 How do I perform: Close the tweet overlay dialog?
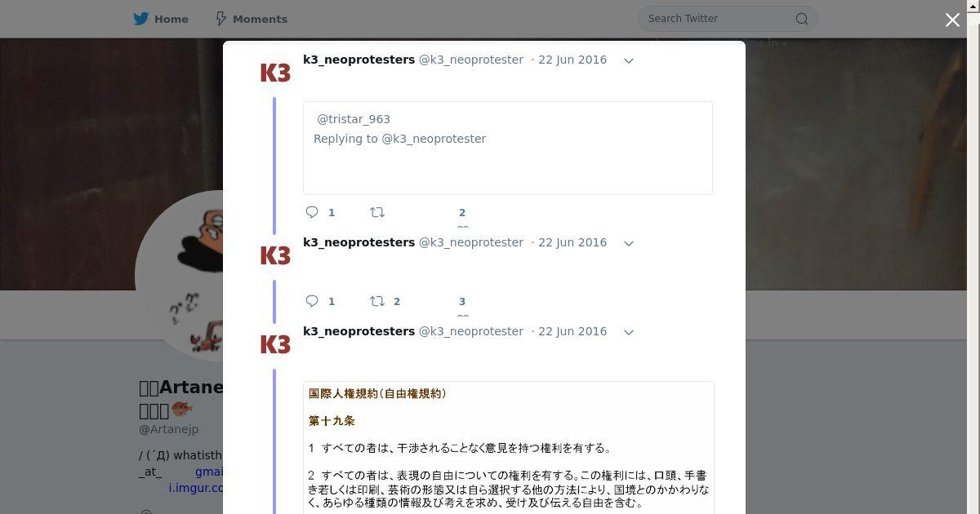pyautogui.click(x=952, y=20)
